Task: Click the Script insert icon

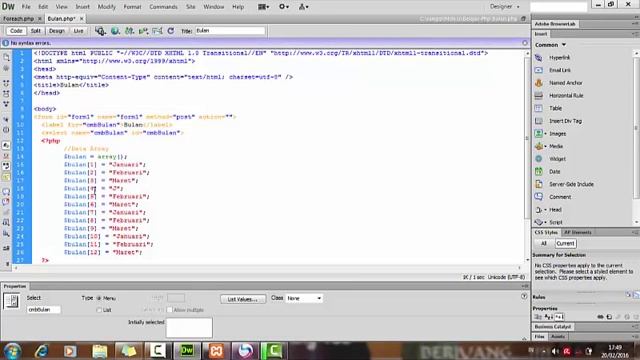Action: pyautogui.click(x=539, y=222)
